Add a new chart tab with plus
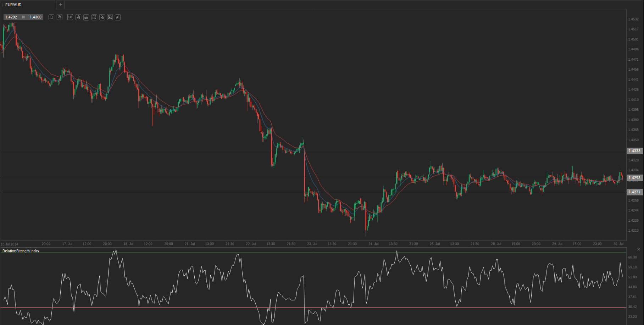The width and height of the screenshot is (644, 325). point(61,5)
